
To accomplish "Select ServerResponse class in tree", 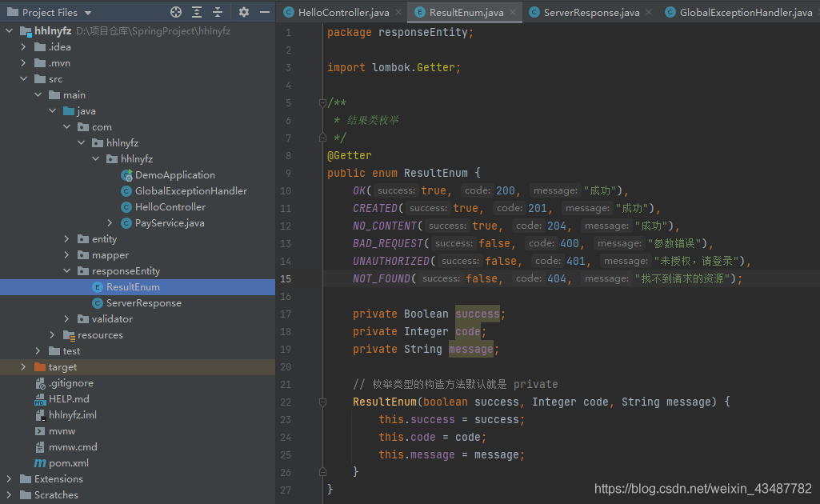I will click(x=144, y=302).
